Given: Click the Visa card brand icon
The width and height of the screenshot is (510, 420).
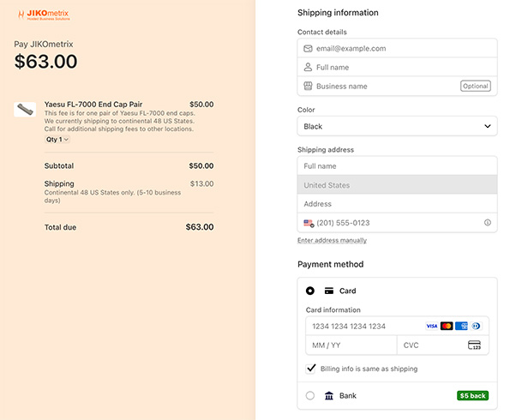Looking at the screenshot, I should (x=432, y=326).
